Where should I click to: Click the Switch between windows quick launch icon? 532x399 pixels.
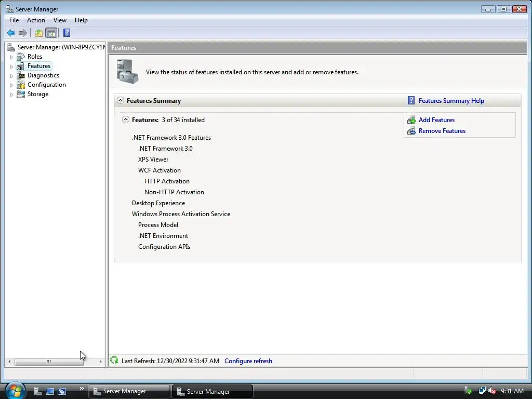point(62,391)
